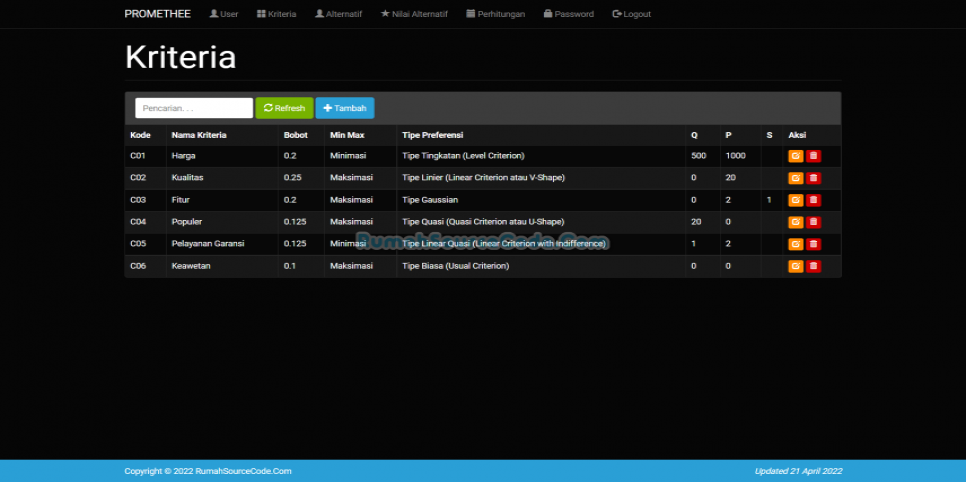Viewport: 966px width, 482px height.
Task: Open edit for C04 Populer row
Action: [795, 222]
